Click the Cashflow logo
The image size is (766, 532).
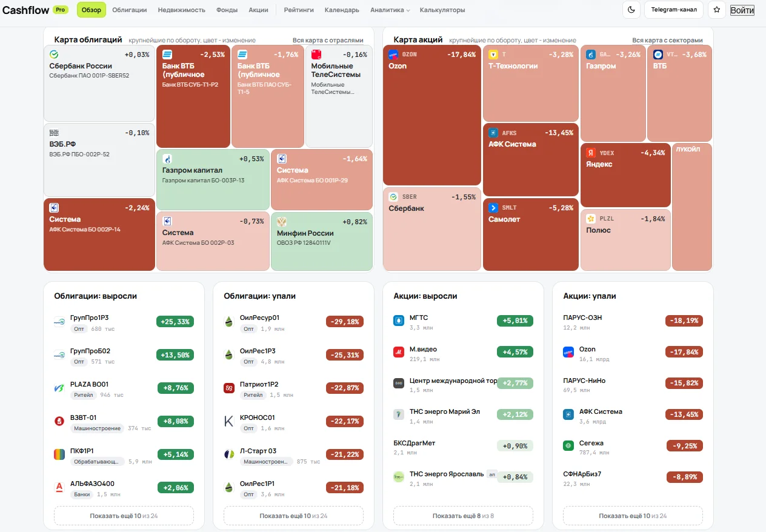point(25,10)
